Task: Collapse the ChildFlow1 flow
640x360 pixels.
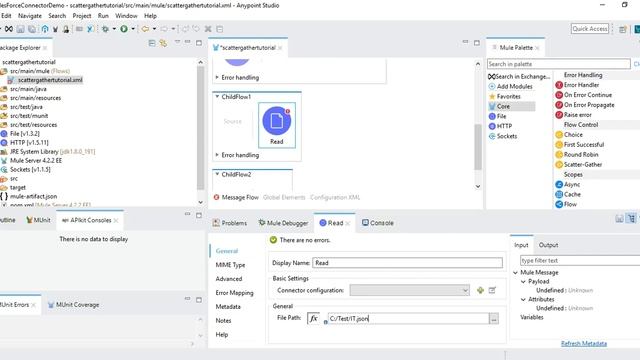Action: click(217, 97)
